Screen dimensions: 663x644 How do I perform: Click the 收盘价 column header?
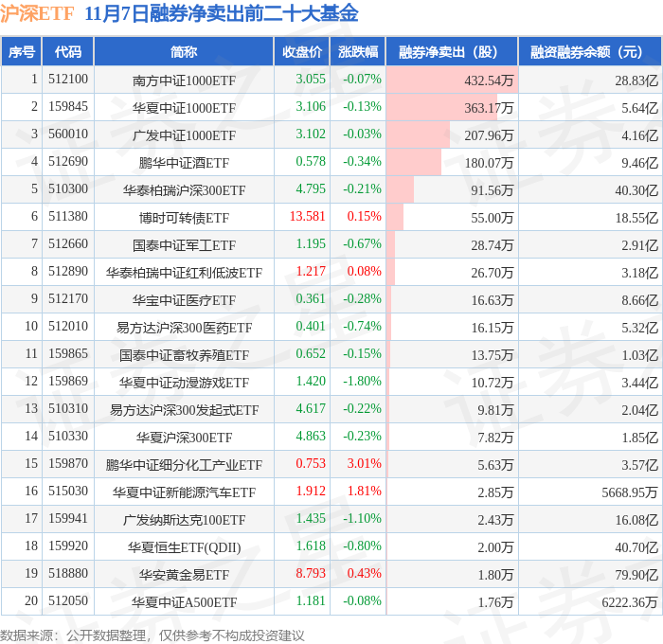(x=302, y=51)
